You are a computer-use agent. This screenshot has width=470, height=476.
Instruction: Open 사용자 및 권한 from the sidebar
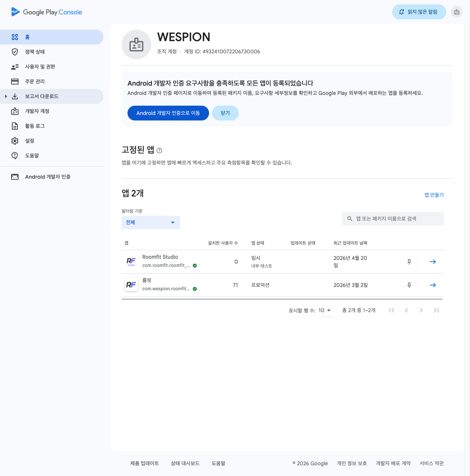coord(40,67)
